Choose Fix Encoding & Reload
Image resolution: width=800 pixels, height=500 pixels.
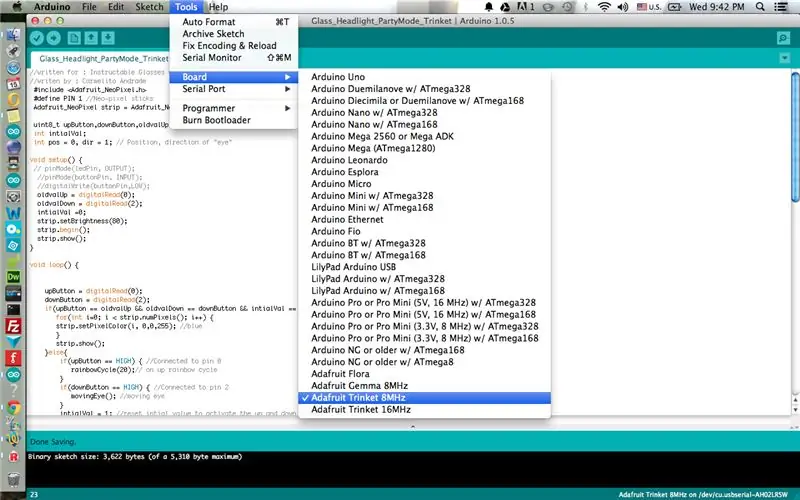pyautogui.click(x=234, y=45)
